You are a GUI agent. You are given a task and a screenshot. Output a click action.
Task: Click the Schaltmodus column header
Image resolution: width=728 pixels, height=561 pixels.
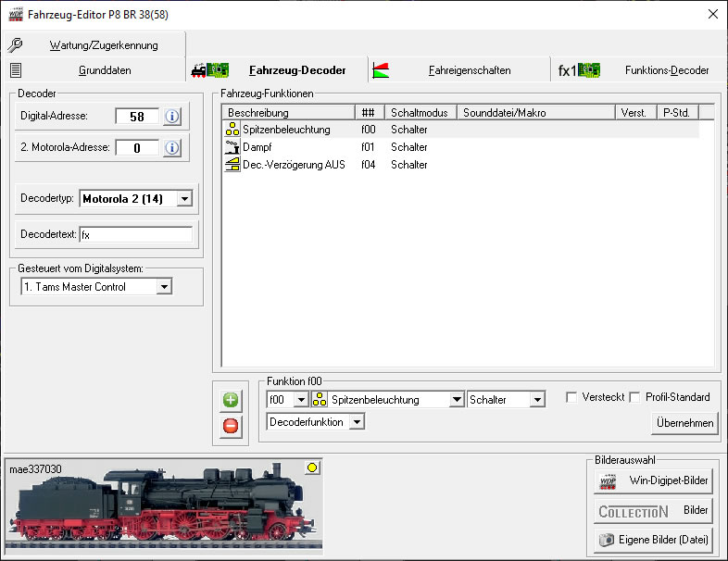pos(421,113)
